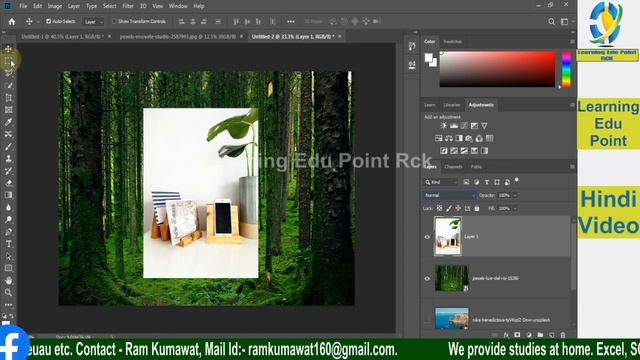Select the Pen tool

(x=8, y=232)
